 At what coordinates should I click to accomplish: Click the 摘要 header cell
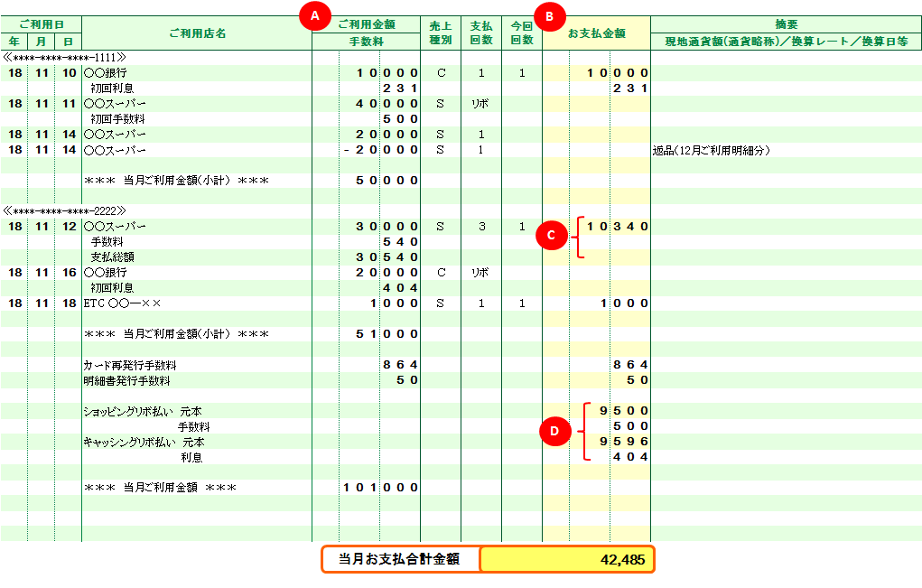click(x=786, y=24)
